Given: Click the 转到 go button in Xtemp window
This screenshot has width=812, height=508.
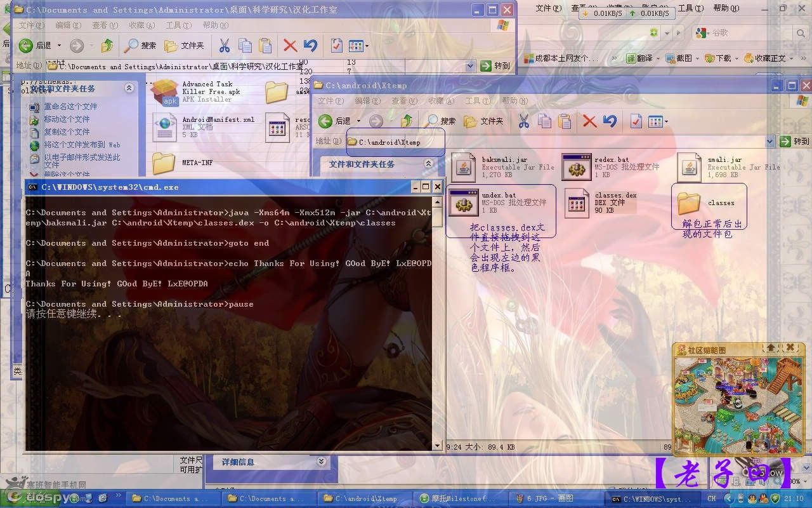Looking at the screenshot, I should (x=795, y=142).
